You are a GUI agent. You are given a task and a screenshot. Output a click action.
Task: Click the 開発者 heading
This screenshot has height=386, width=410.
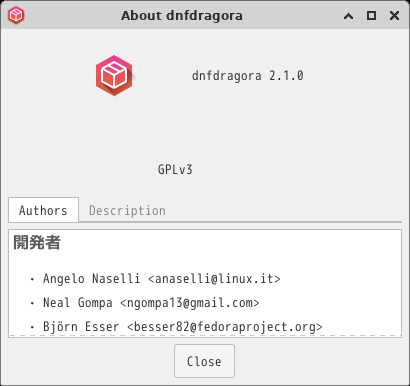point(37,242)
